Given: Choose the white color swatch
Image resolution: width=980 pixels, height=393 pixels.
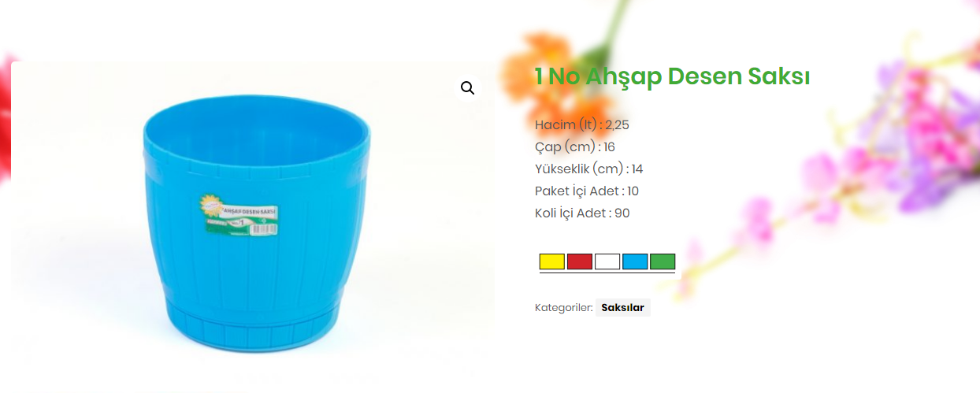Looking at the screenshot, I should tap(607, 261).
